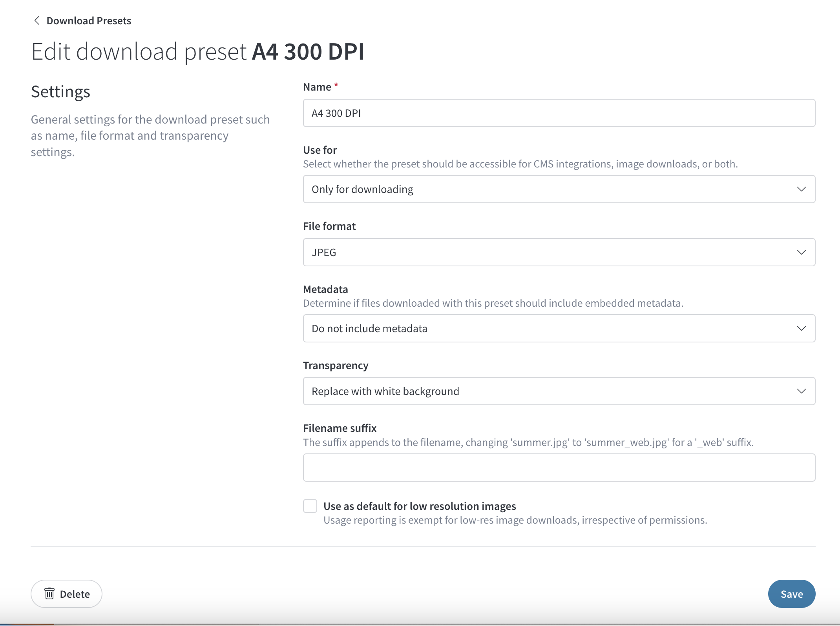Go back via the left chevron icon
The height and width of the screenshot is (626, 840).
coord(37,20)
